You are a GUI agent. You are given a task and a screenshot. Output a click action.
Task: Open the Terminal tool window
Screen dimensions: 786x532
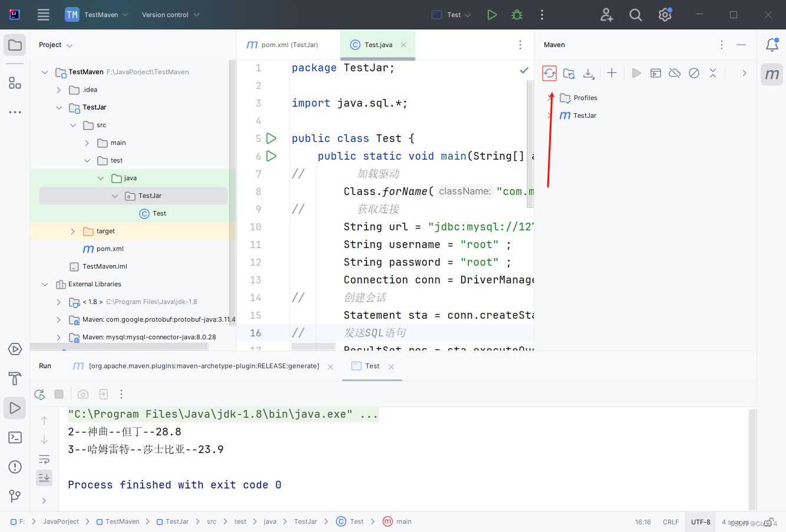(15, 438)
